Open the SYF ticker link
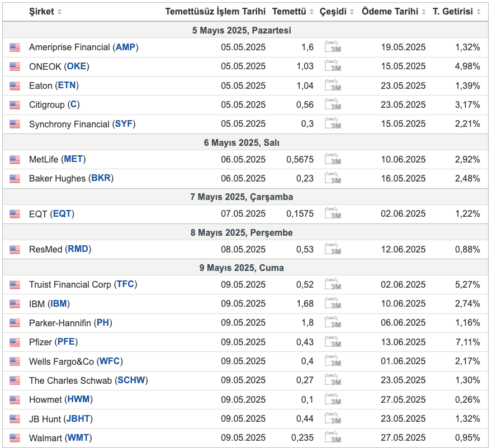Screen dimensions: 492x448 124,123
